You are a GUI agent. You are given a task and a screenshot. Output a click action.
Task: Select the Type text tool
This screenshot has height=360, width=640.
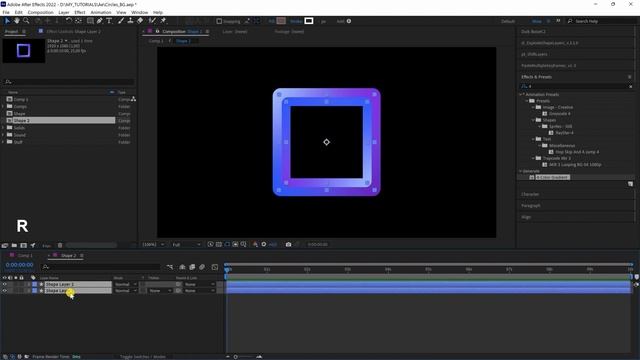pos(109,21)
